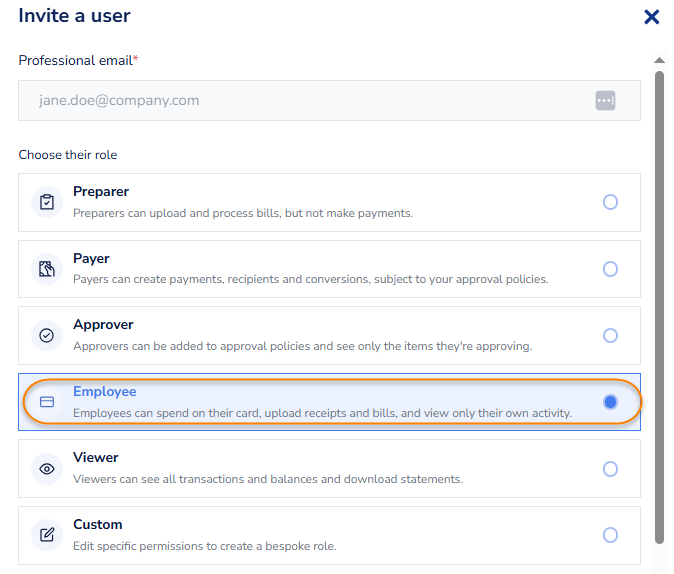Focus the Professional email input field
The image size is (674, 574).
[x=300, y=100]
